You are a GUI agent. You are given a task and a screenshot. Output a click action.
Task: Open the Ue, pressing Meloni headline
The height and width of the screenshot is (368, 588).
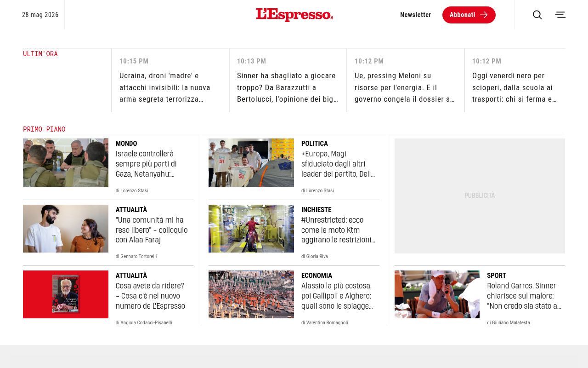pyautogui.click(x=405, y=87)
